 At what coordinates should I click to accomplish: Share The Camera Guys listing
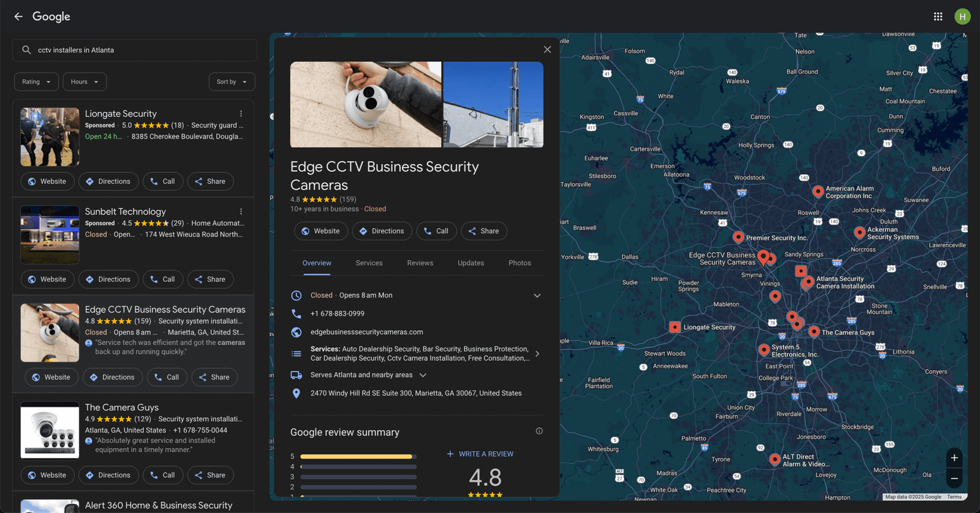click(210, 476)
